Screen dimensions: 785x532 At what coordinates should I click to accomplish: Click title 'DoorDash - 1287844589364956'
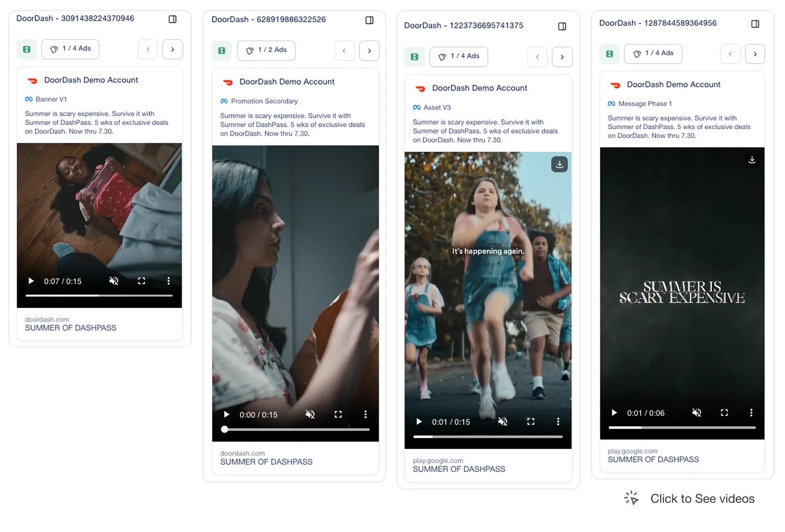pos(658,23)
